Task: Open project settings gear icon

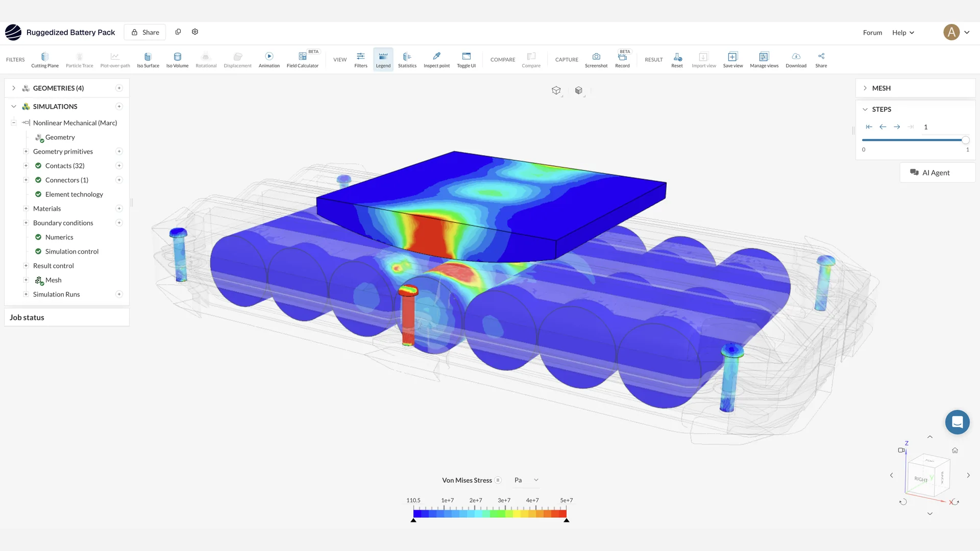Action: coord(195,32)
